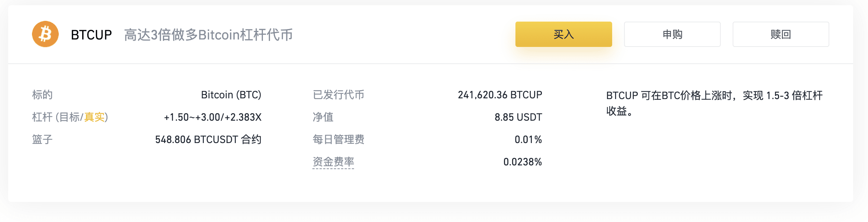This screenshot has width=868, height=222.
Task: Open the 资金费率 funding rate tooltip
Action: 333,162
